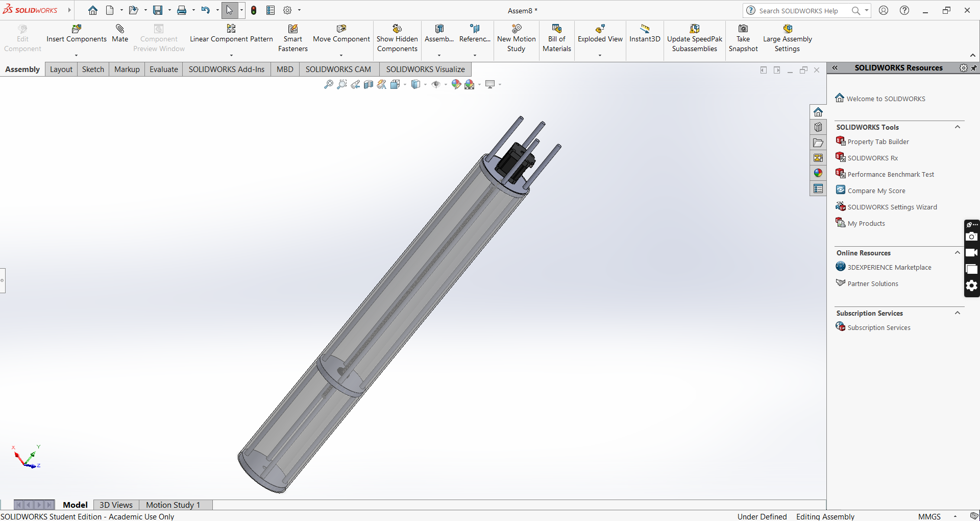Screen dimensions: 980x521
Task: Open File Properties from the quick toolbar
Action: (271, 10)
